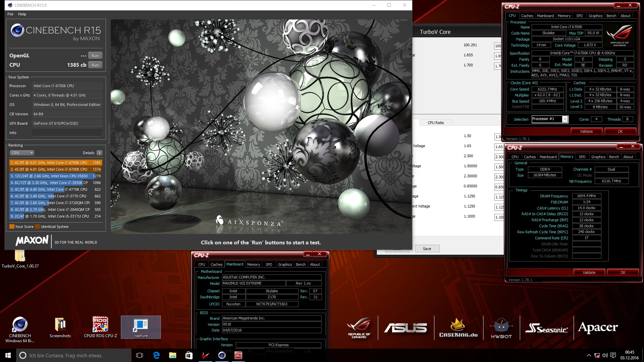Switch to the ROG CPU-Z taskbar icon
644x362 pixels.
pos(238,355)
